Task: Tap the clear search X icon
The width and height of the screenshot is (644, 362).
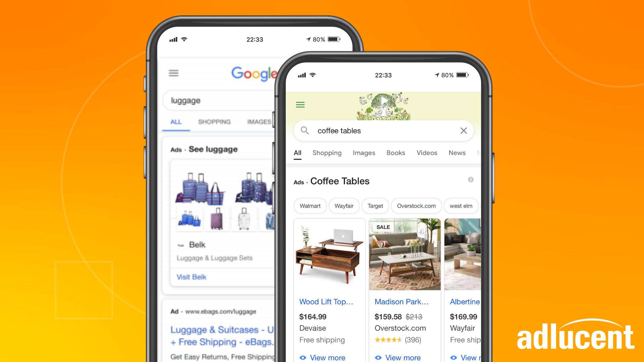Action: click(464, 130)
